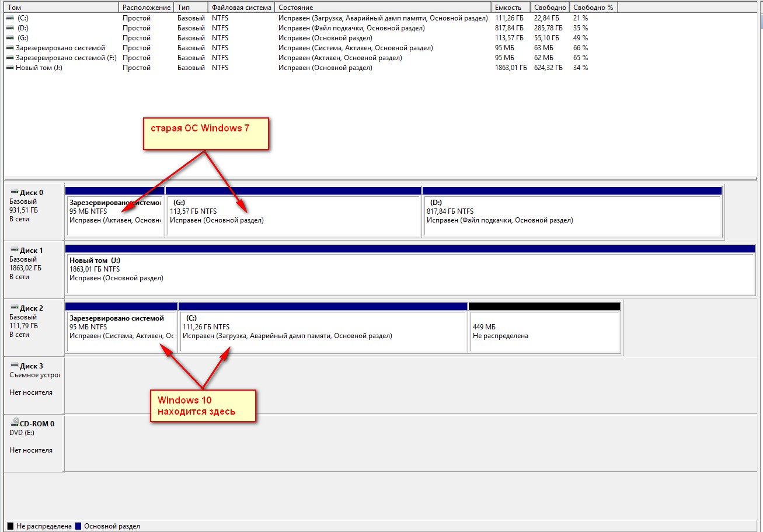Viewport: 763px width, 532px height.
Task: Select the Диск 2 label block
Action: click(34, 327)
